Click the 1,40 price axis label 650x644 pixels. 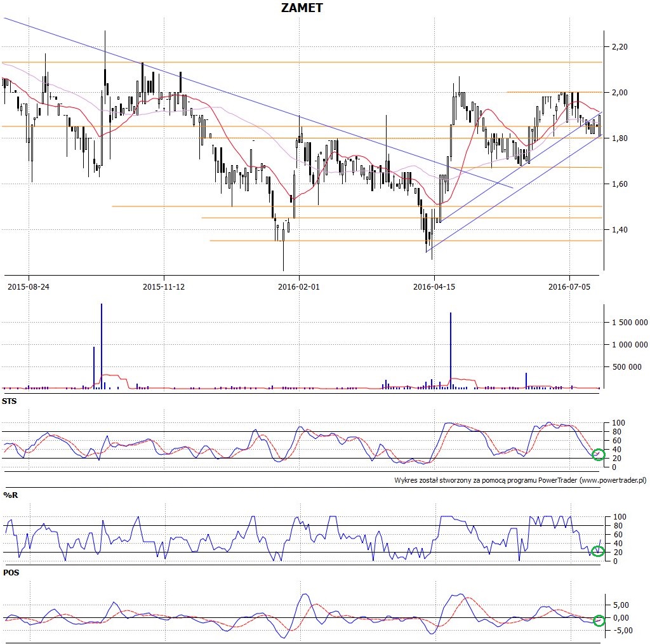620,229
